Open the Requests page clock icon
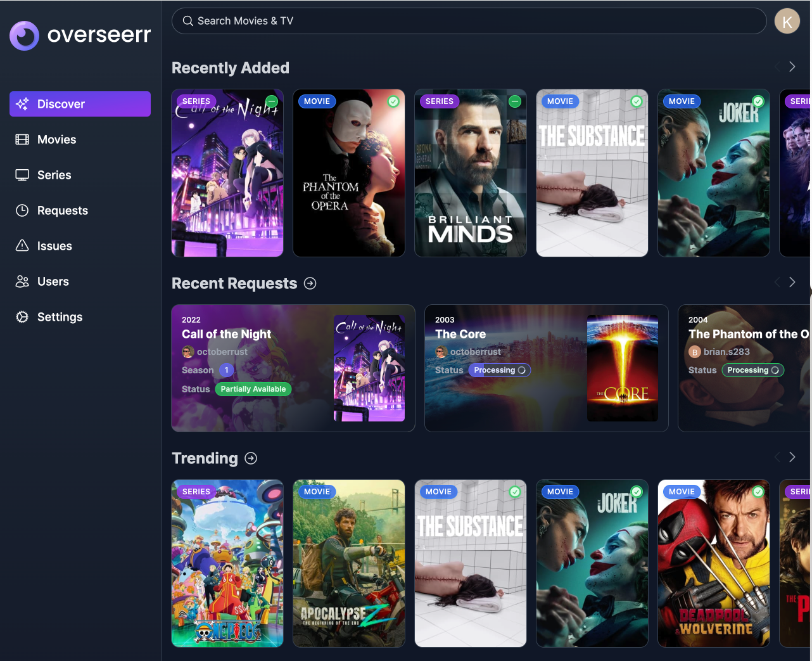The height and width of the screenshot is (661, 812). [x=22, y=210]
